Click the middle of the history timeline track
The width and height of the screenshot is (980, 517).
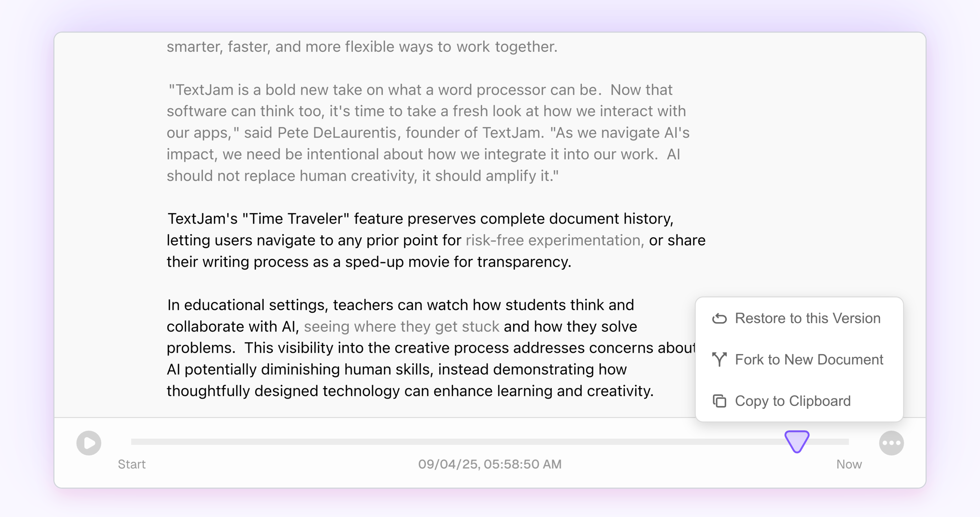490,442
